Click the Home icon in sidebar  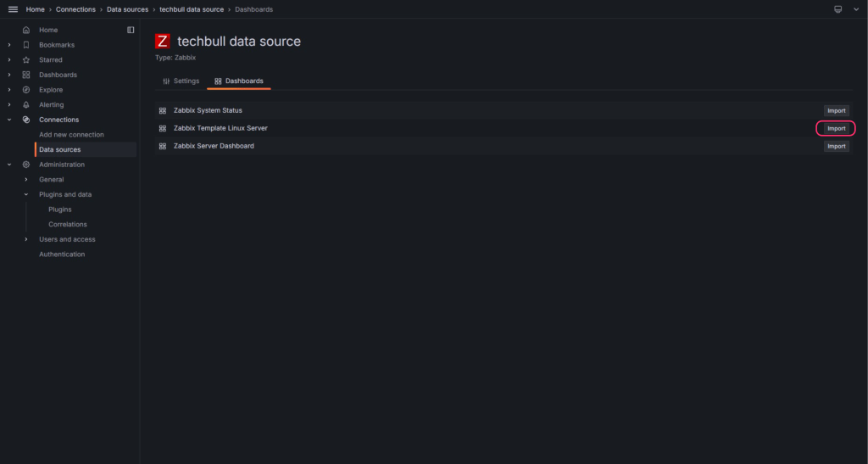tap(25, 30)
